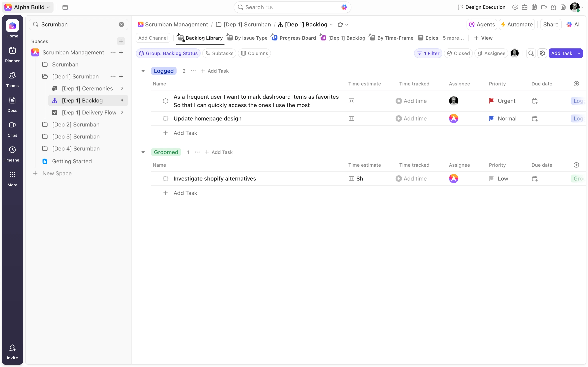Collapse the Logged group

143,71
